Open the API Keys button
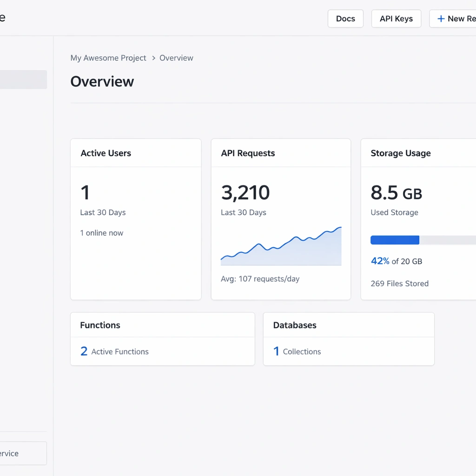The width and height of the screenshot is (476, 476). coord(396,19)
